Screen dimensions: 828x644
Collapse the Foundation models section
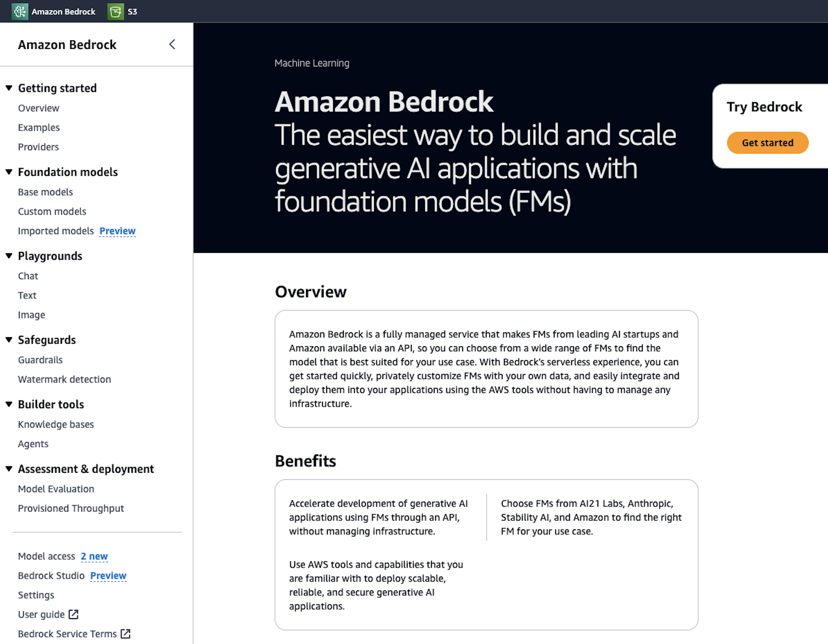9,172
